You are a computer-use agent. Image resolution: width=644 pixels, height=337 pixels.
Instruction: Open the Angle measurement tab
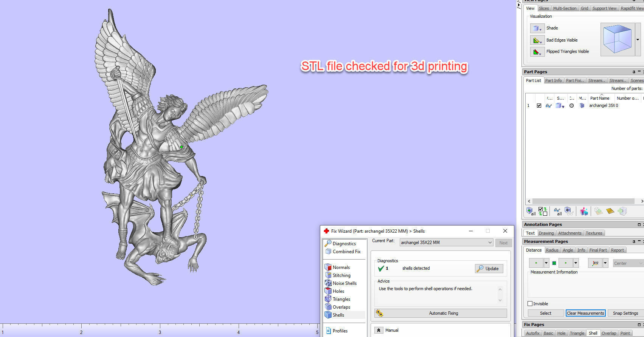[568, 250]
